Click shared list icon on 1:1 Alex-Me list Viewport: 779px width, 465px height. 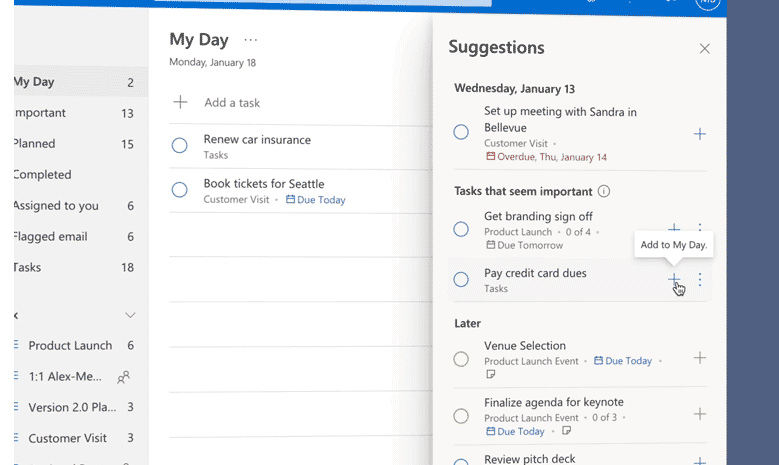coord(123,377)
